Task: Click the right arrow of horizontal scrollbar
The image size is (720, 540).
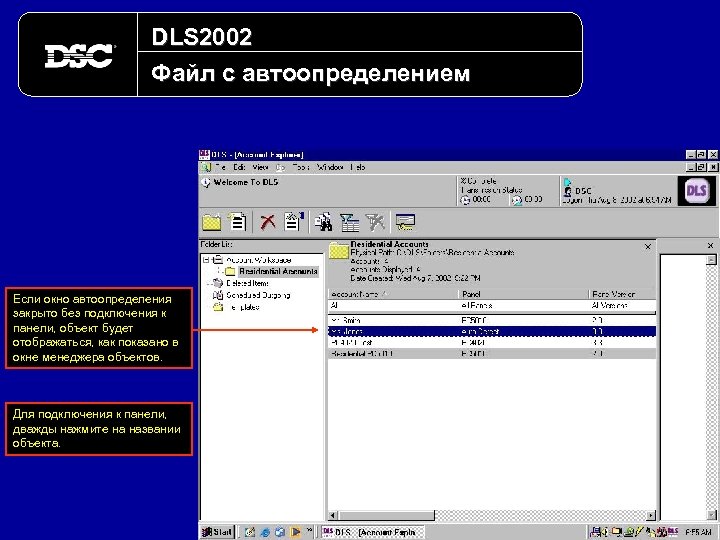Action: pos(651,516)
